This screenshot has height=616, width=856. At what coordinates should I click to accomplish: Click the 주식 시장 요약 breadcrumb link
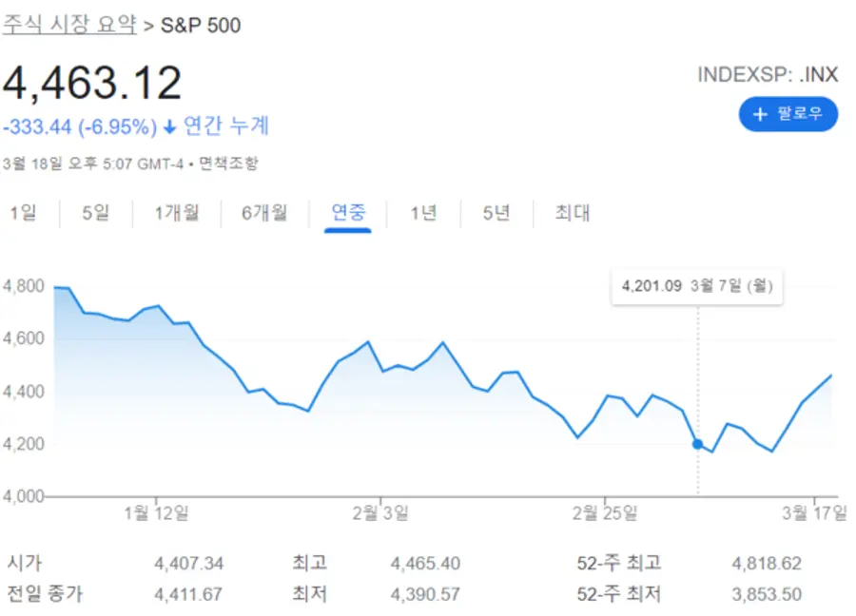tap(69, 25)
